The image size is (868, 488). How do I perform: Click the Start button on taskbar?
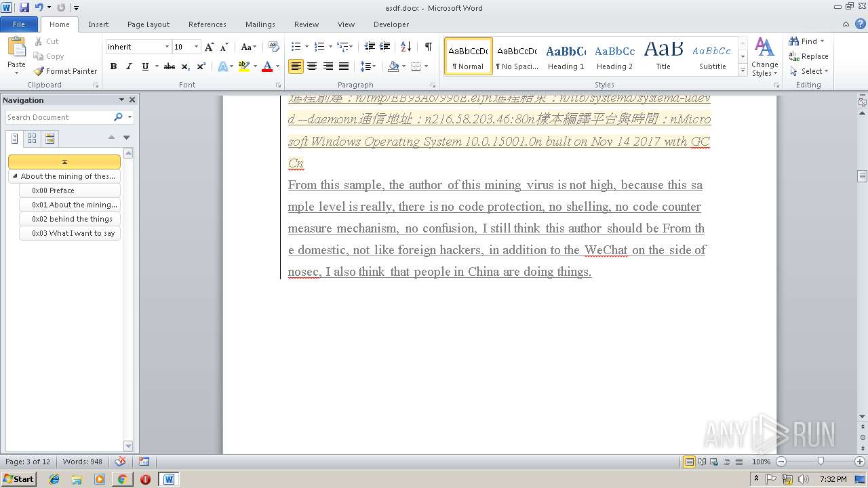point(18,479)
